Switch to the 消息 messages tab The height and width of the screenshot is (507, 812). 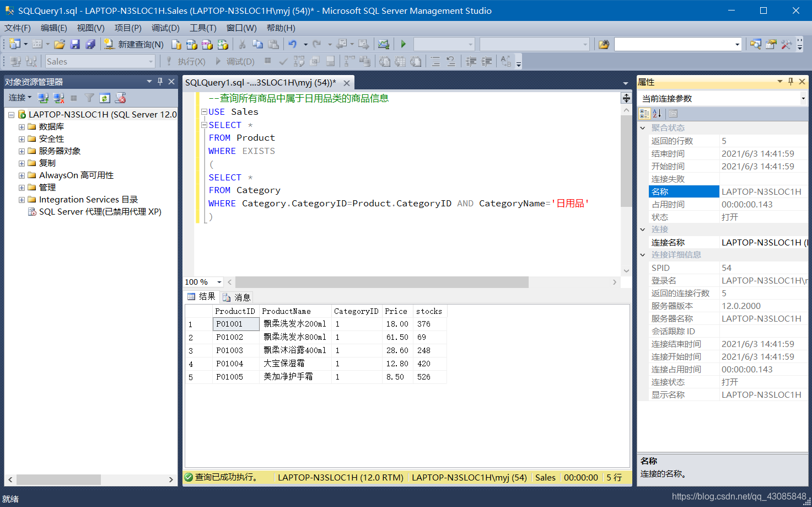[x=236, y=297]
